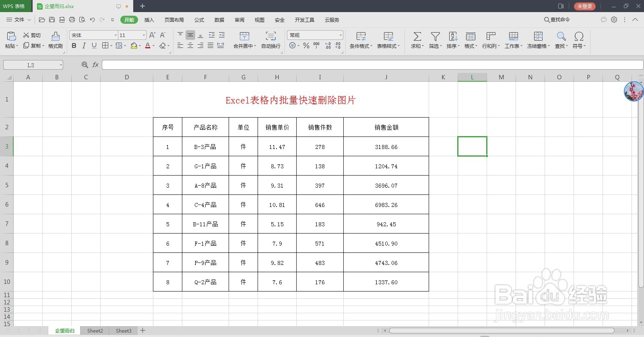Viewport: 644px width, 337px height.
Task: Click the save icon in quick access bar
Action: 52,19
